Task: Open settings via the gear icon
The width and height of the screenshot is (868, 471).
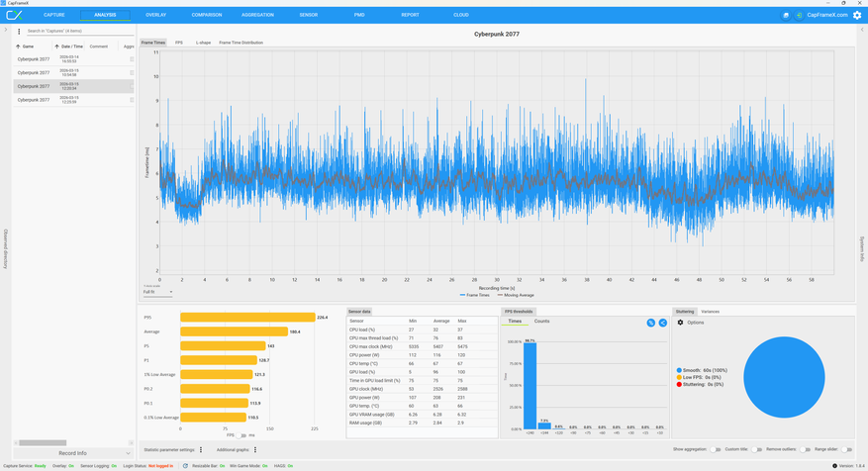Action: (x=857, y=15)
